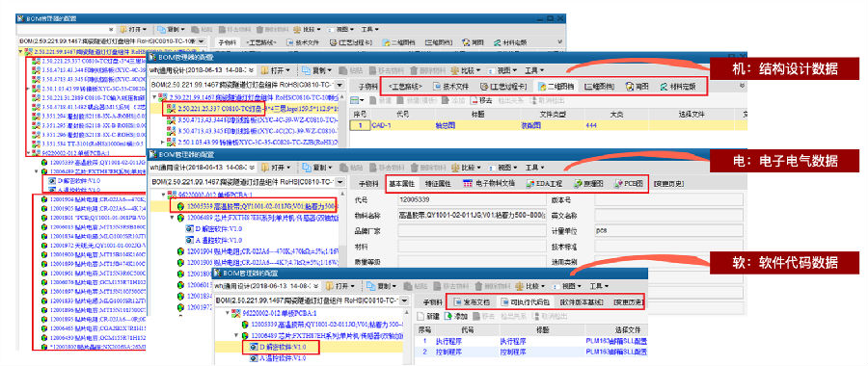Click the 代号 field showing 12005339

pyautogui.click(x=472, y=200)
